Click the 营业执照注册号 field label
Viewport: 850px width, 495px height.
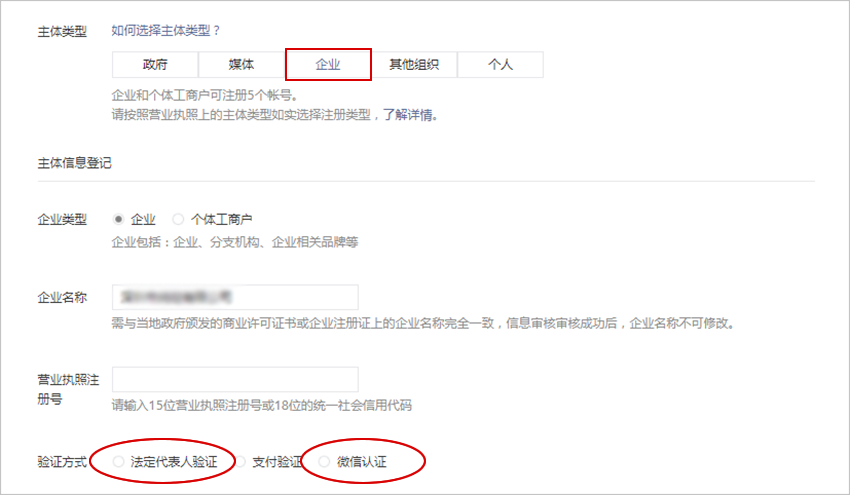click(68, 389)
